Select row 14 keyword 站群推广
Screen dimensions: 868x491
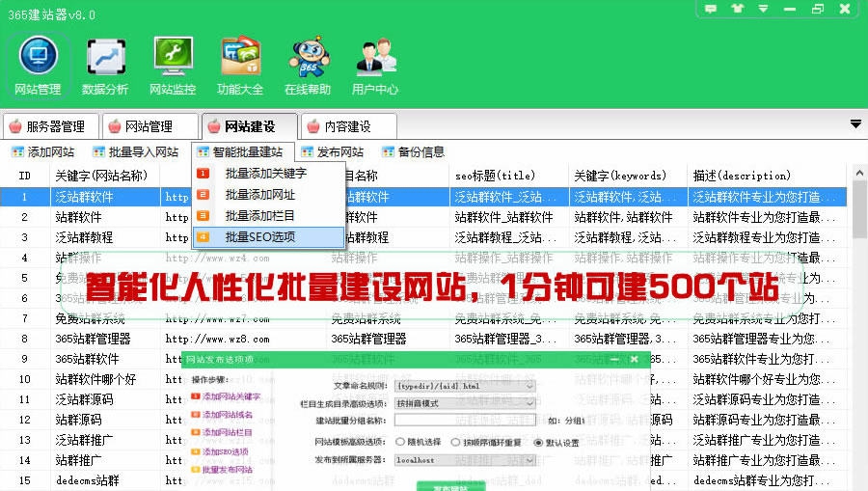click(79, 460)
